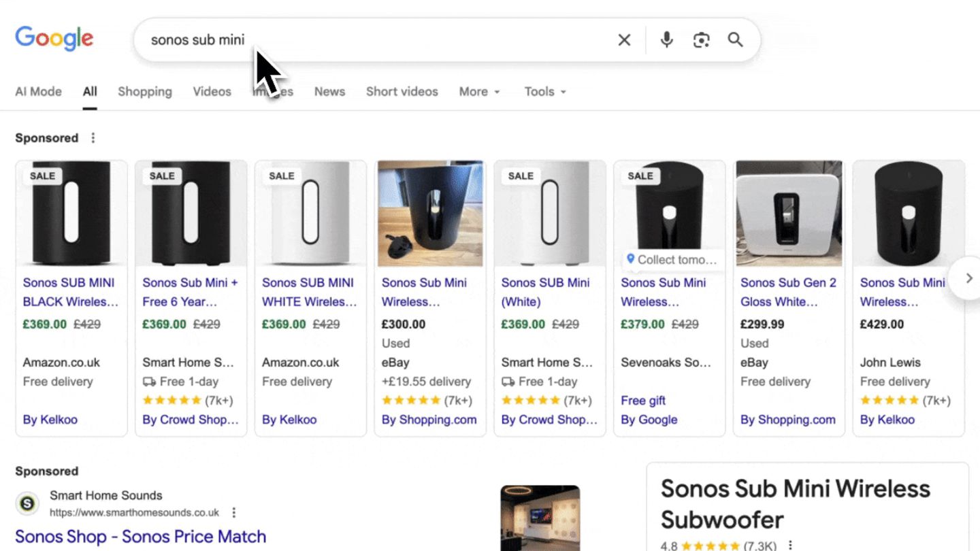Click the Free gift link

tap(643, 401)
